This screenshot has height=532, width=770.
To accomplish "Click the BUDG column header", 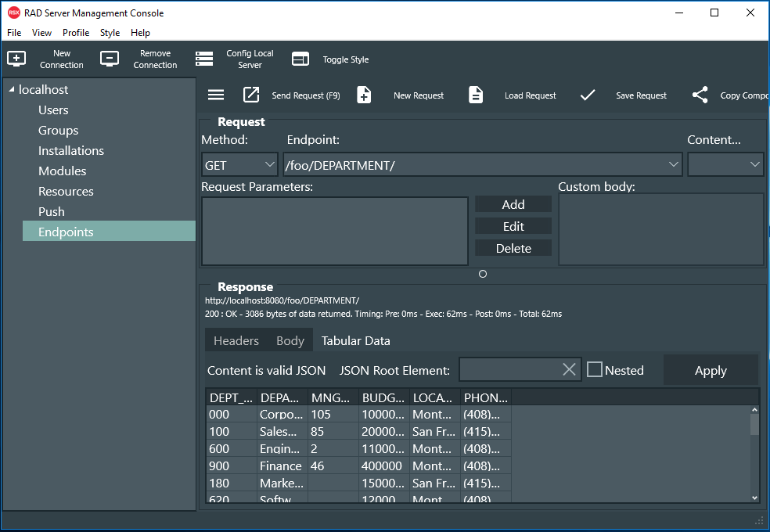I will tap(384, 397).
